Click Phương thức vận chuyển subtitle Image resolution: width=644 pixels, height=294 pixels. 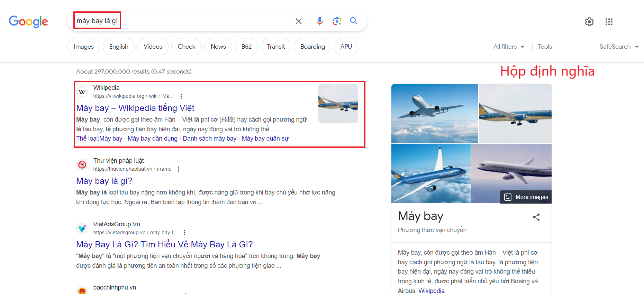click(432, 230)
